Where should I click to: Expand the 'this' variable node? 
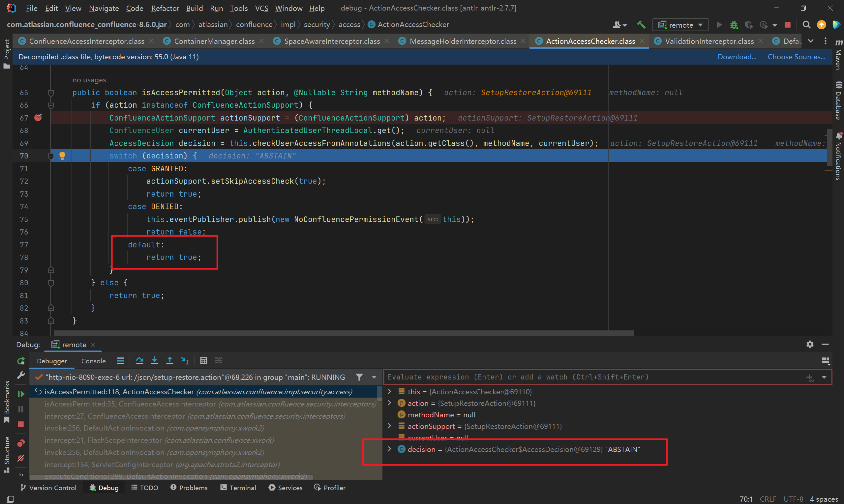[x=390, y=391]
